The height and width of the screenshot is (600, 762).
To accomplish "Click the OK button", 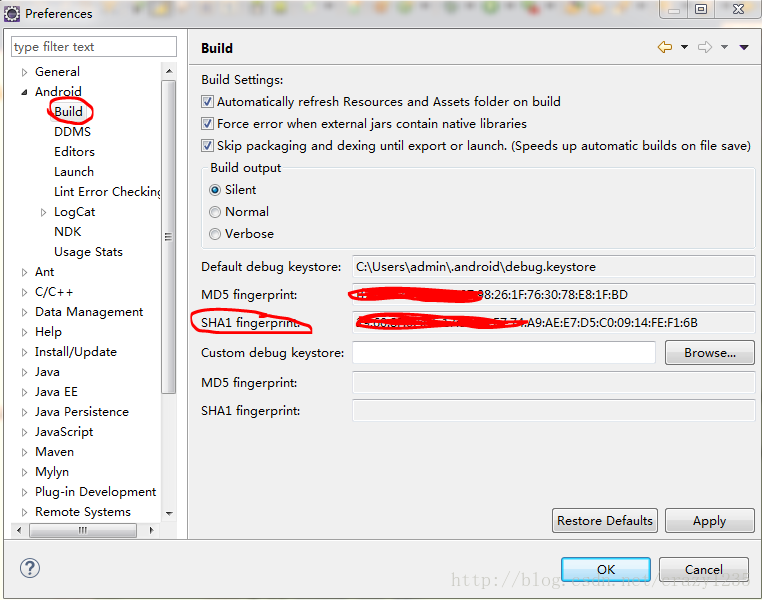I will pyautogui.click(x=606, y=569).
